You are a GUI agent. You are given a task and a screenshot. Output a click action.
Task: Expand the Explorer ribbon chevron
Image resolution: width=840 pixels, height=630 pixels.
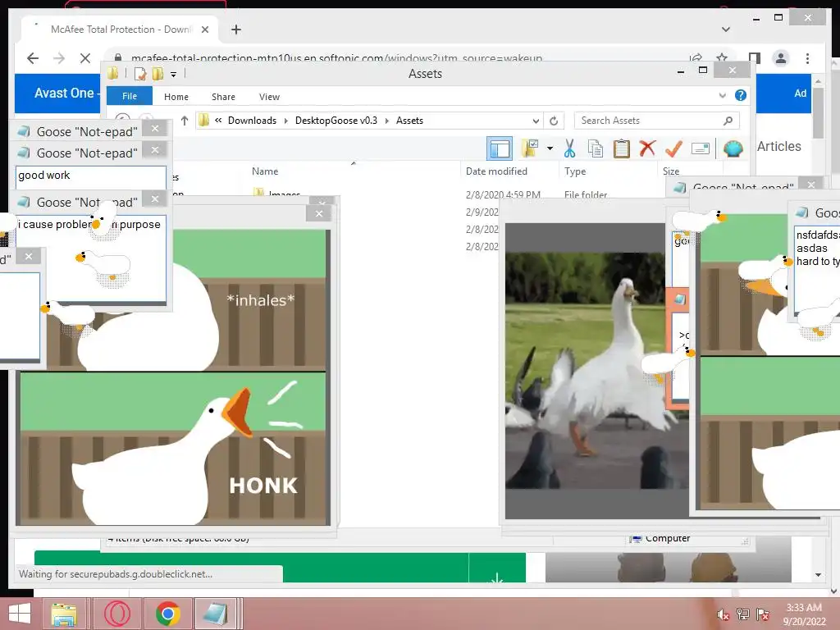click(722, 95)
